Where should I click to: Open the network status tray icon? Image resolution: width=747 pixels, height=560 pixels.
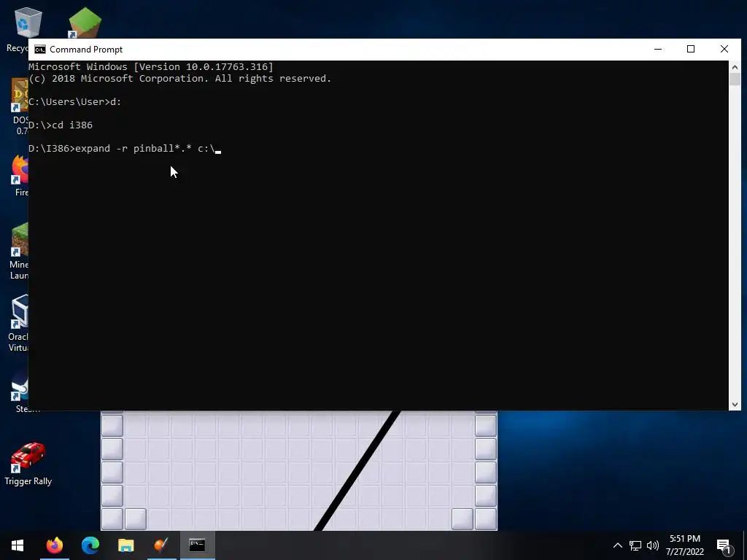coord(635,545)
